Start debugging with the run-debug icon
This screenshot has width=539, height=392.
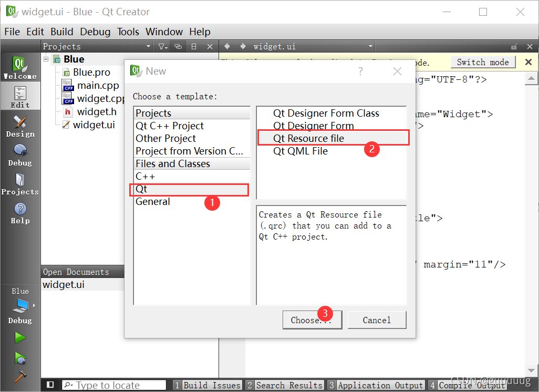[20, 358]
